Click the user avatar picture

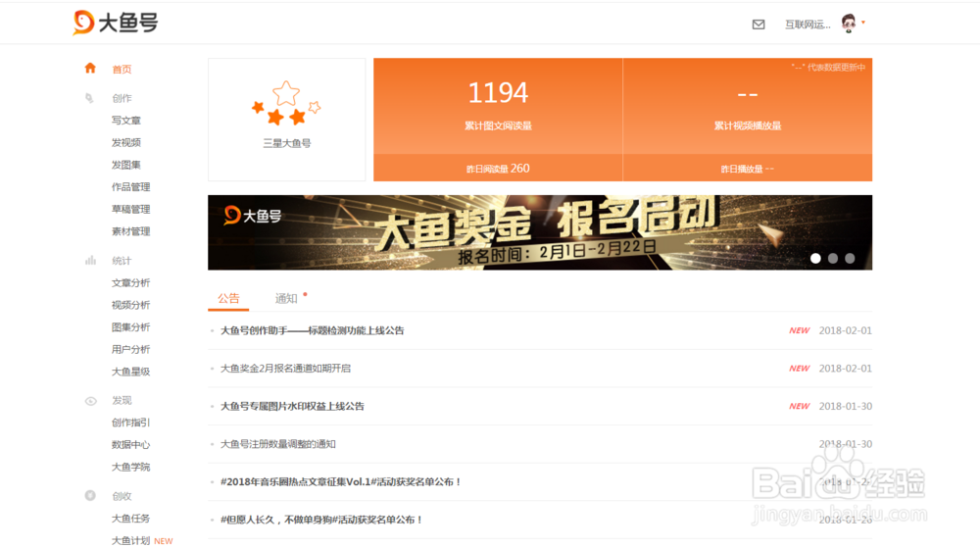point(848,24)
